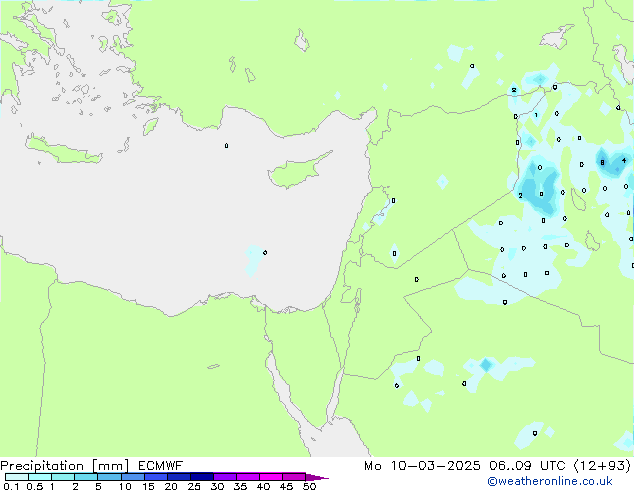Viewport: 634px width, 490px height.
Task: Click the date "10-03-2025" text
Action: click(436, 466)
